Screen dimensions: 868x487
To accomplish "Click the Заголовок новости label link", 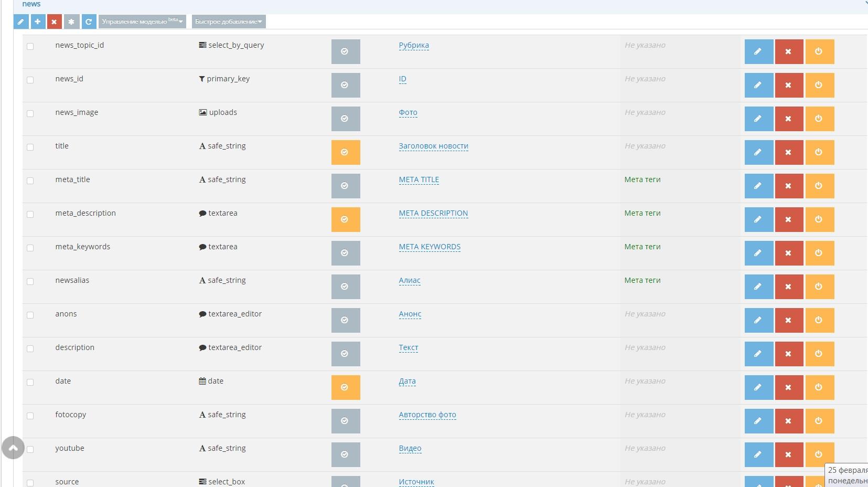I will (x=433, y=146).
